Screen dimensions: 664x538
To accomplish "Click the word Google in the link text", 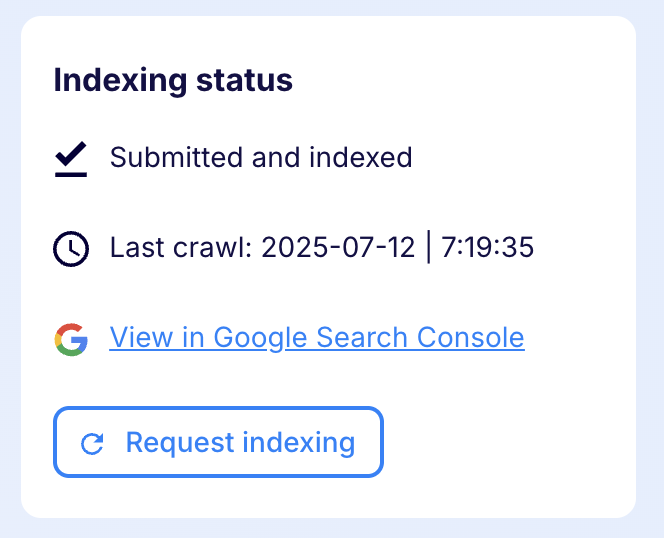I will click(x=260, y=338).
